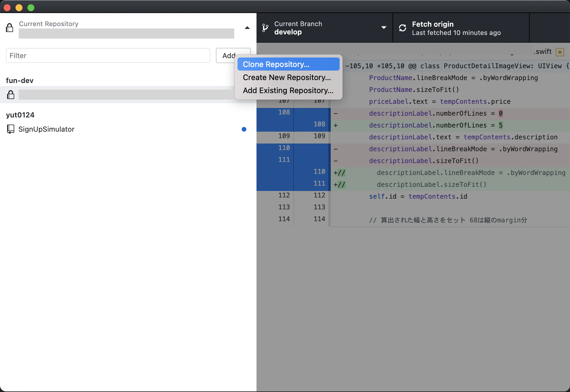
Task: Click the modified file status icon beside .swift
Action: [560, 52]
